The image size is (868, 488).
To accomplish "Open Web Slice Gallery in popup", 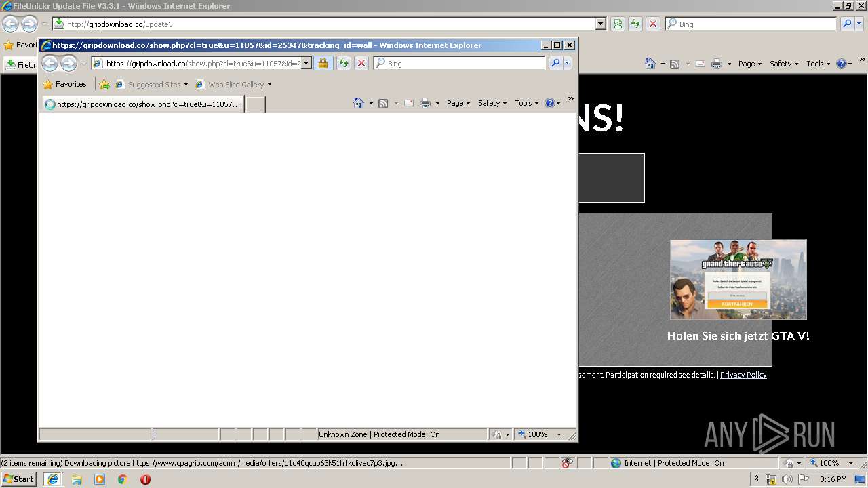I will coord(233,85).
